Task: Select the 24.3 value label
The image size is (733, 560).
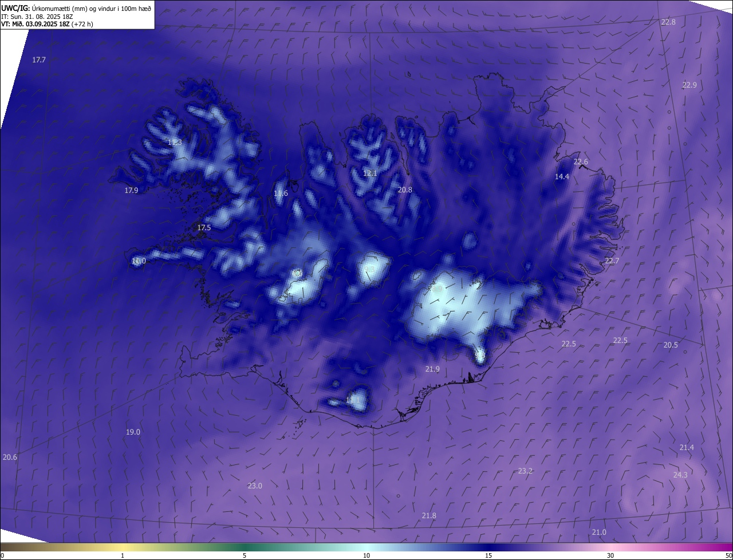Action: point(680,475)
